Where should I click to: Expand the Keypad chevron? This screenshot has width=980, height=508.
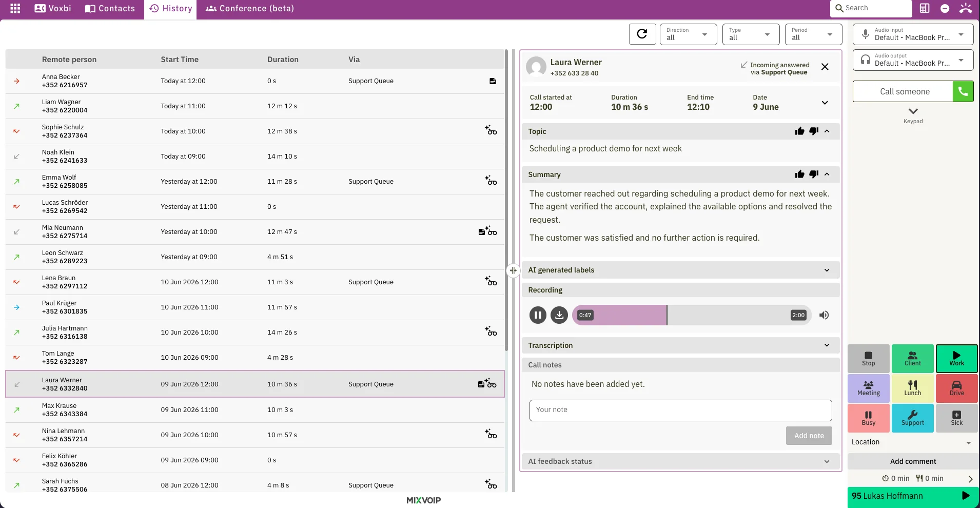(x=913, y=111)
